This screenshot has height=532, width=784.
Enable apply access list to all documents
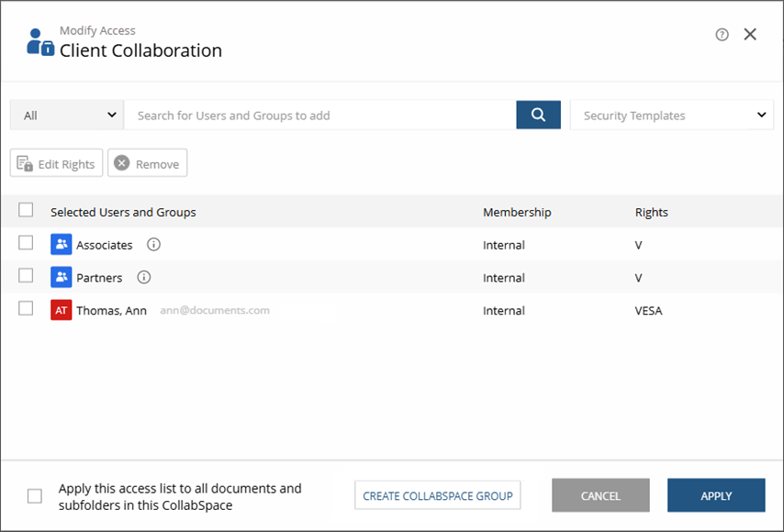[34, 495]
